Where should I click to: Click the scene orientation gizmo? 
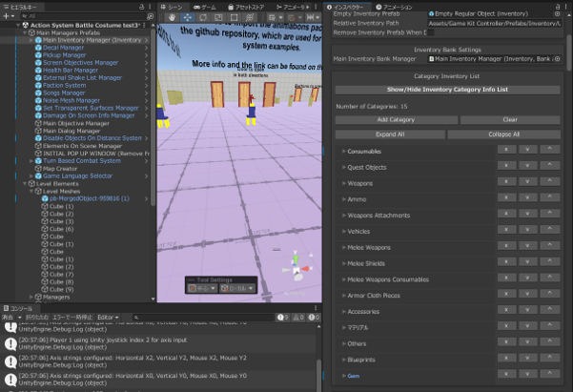[297, 265]
